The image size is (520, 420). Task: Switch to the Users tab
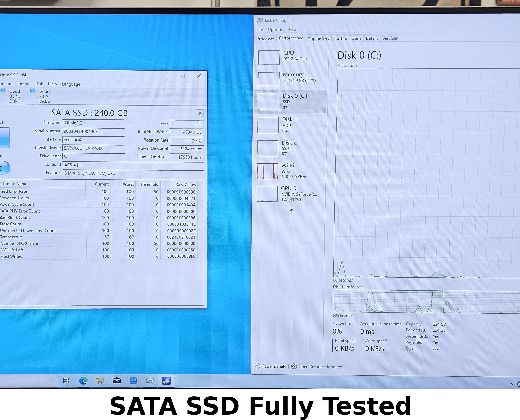pyautogui.click(x=356, y=38)
